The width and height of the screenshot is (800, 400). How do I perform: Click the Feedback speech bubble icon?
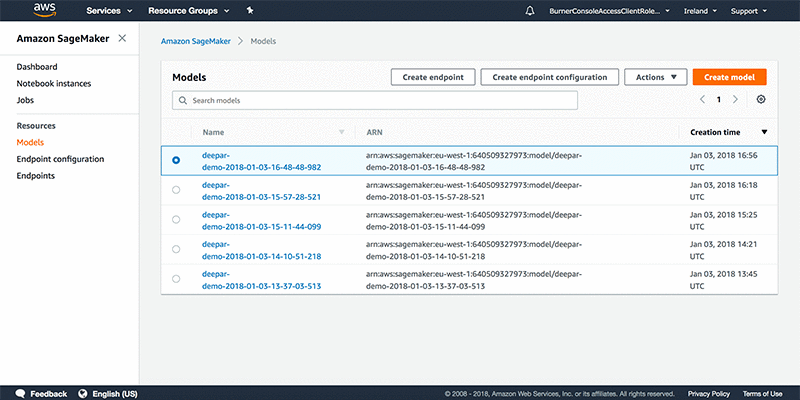click(20, 394)
